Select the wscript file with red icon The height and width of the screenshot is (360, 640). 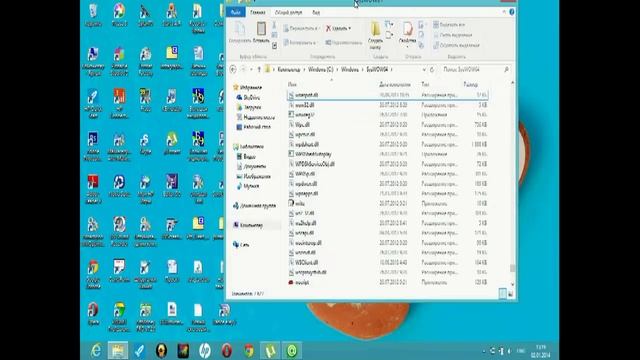[x=298, y=282]
